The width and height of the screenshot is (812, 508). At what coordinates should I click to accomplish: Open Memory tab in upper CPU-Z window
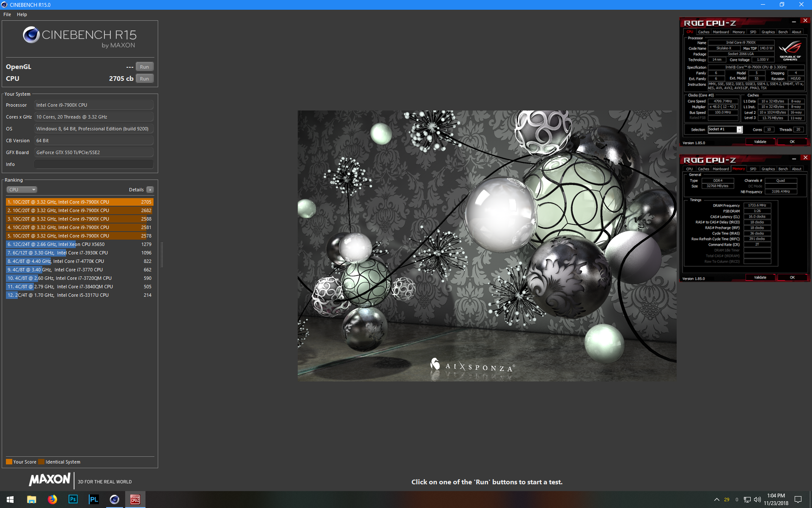pos(738,32)
